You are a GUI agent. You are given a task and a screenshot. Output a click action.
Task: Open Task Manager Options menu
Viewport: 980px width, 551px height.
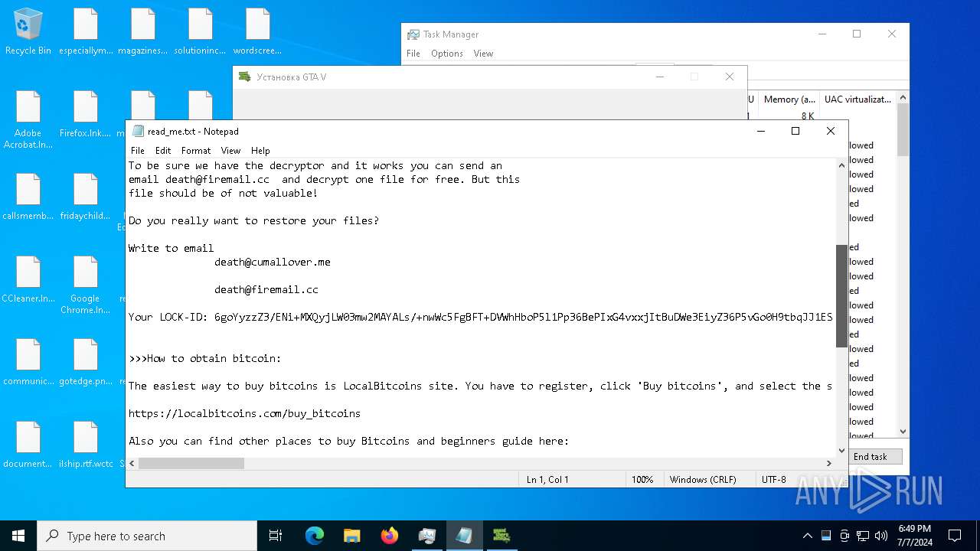pyautogui.click(x=447, y=54)
